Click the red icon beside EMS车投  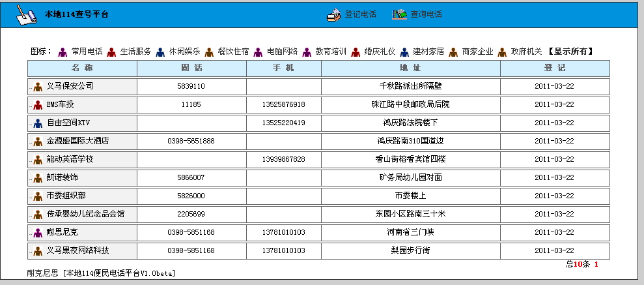[38, 105]
